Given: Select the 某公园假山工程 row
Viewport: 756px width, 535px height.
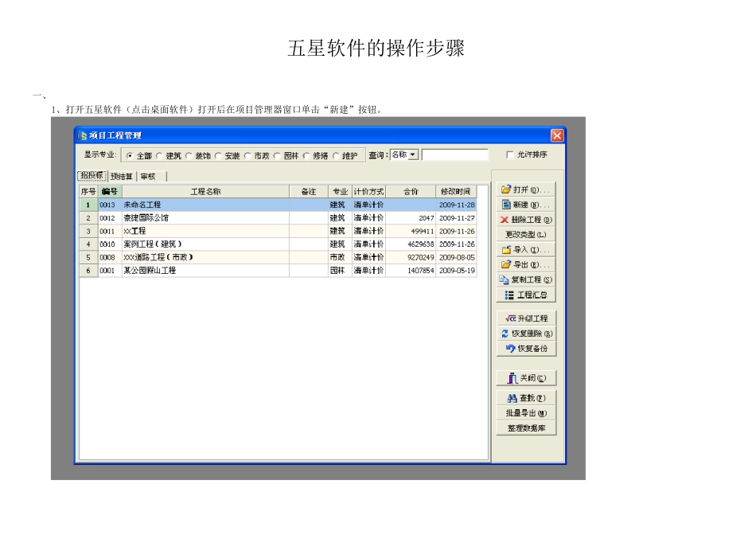Looking at the screenshot, I should pos(279,270).
